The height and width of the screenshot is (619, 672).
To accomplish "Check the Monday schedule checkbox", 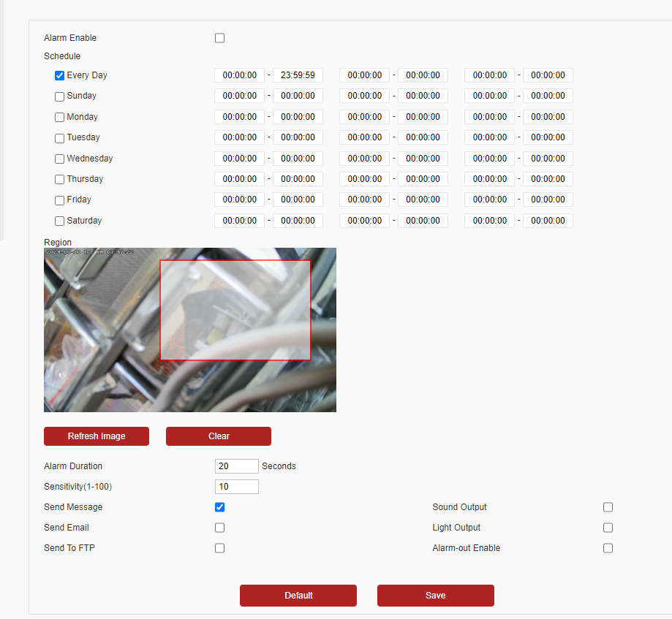I will click(x=59, y=117).
